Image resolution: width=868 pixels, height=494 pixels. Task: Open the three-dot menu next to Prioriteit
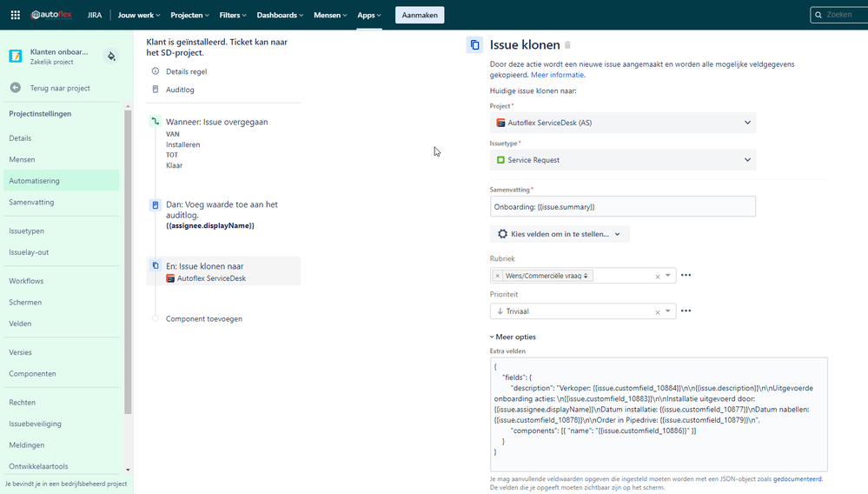click(686, 310)
